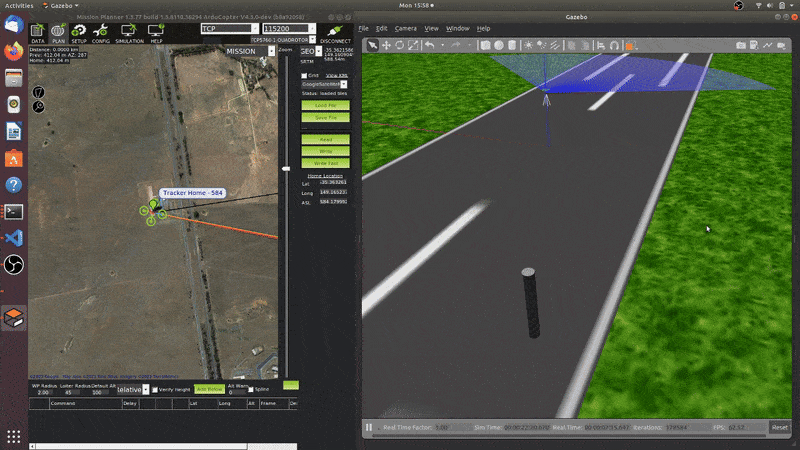
Task: Toggle the Spline checkbox
Action: tap(250, 389)
